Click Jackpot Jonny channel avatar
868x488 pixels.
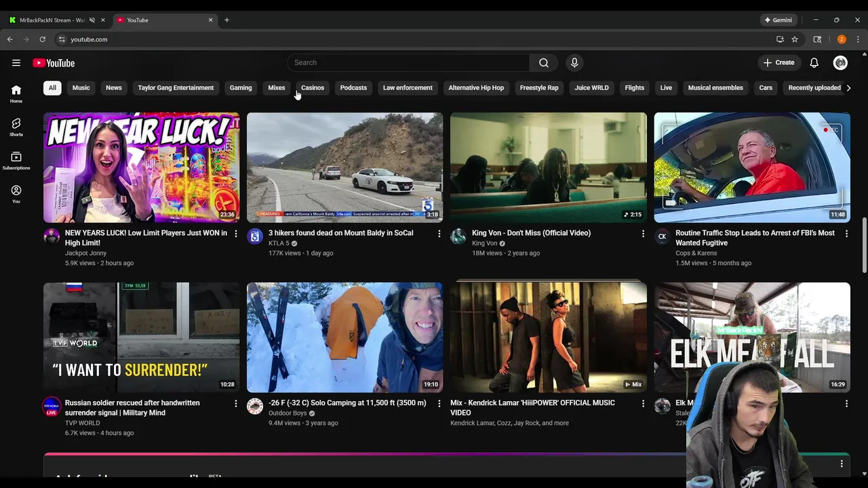coord(52,237)
